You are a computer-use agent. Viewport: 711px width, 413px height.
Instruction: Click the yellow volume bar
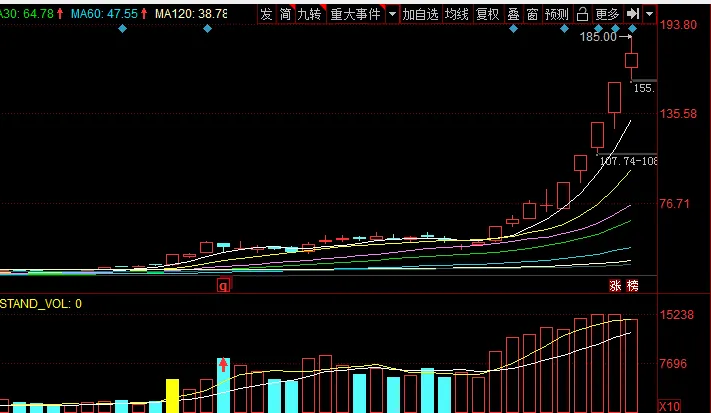click(x=172, y=396)
